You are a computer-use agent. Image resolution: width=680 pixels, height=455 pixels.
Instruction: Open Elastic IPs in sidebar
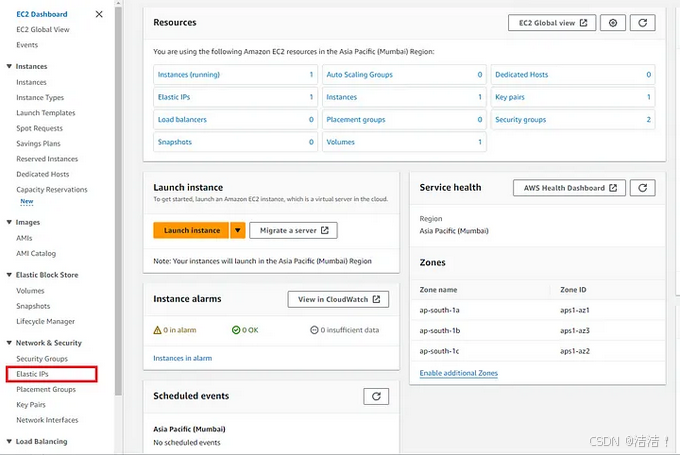[32, 374]
